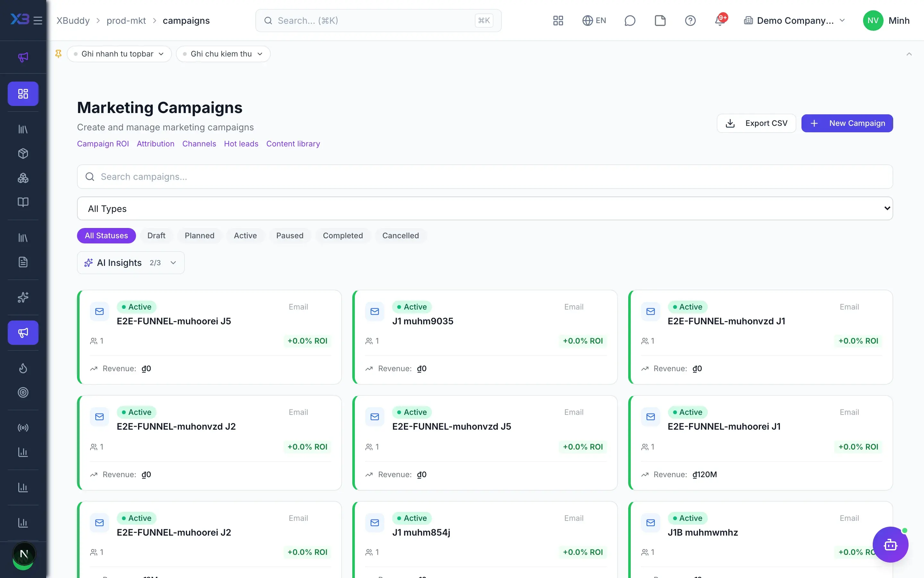Click the NV user avatar
Screen dimensions: 924x578
(x=873, y=21)
